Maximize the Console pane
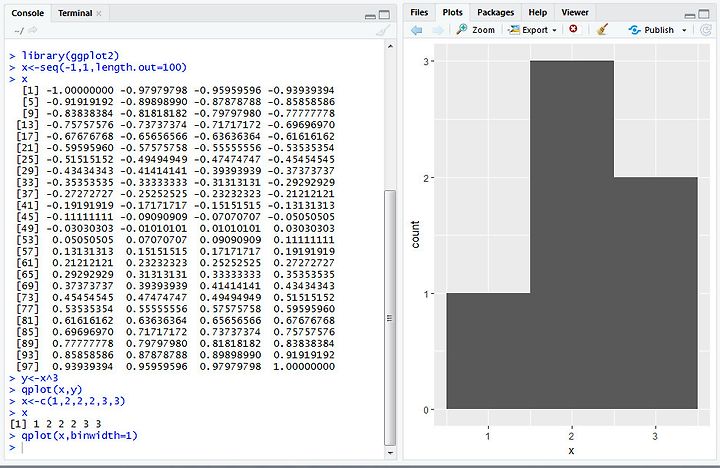 click(x=384, y=15)
